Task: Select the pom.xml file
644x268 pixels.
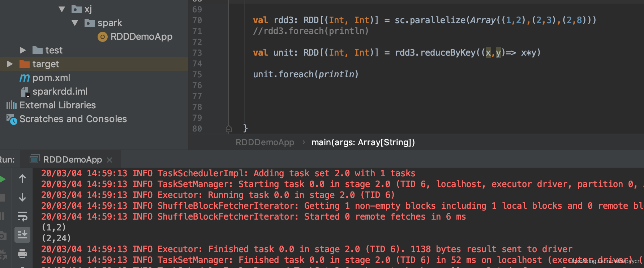Action: pos(51,78)
